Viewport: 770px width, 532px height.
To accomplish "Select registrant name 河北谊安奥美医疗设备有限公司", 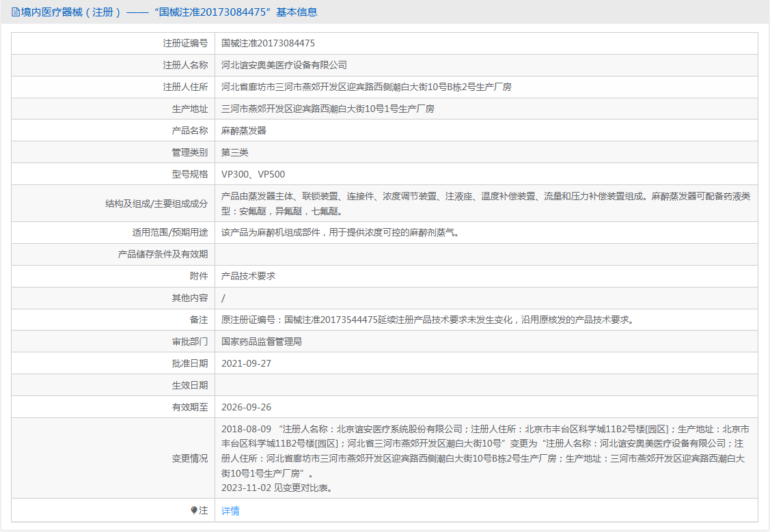I will click(284, 66).
